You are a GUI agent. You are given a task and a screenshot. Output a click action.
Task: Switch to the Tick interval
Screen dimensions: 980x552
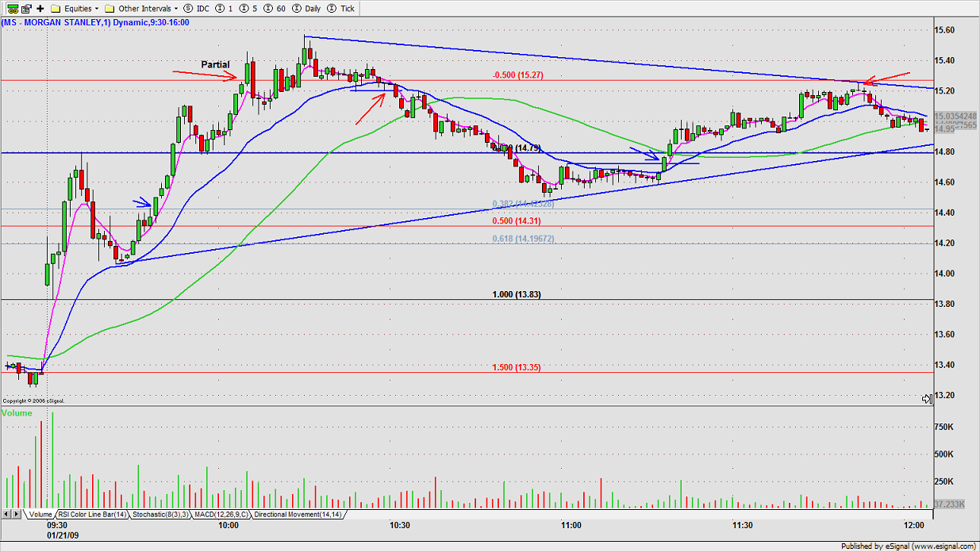coord(342,8)
